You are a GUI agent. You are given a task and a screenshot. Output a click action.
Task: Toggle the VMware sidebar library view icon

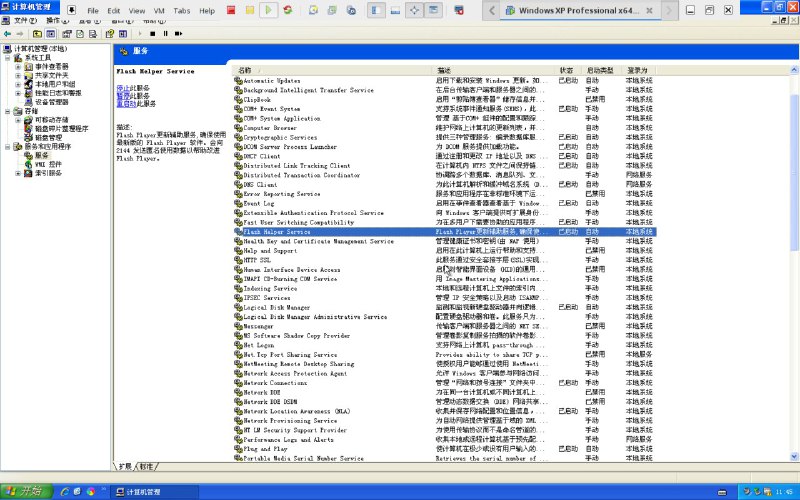point(376,10)
